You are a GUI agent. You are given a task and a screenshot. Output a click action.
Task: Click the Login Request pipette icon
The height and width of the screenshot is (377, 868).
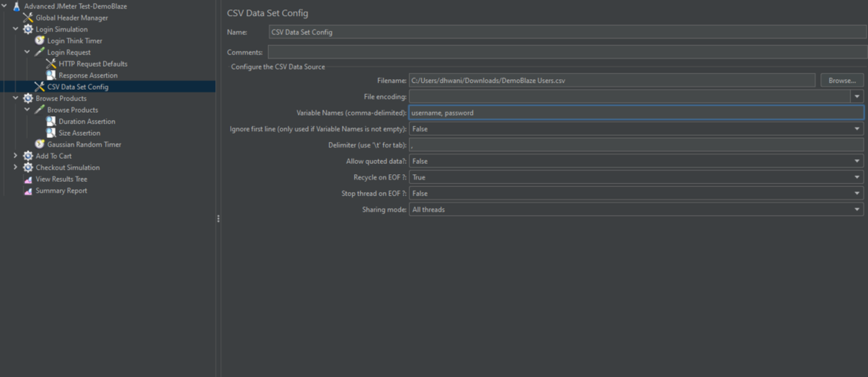[40, 52]
